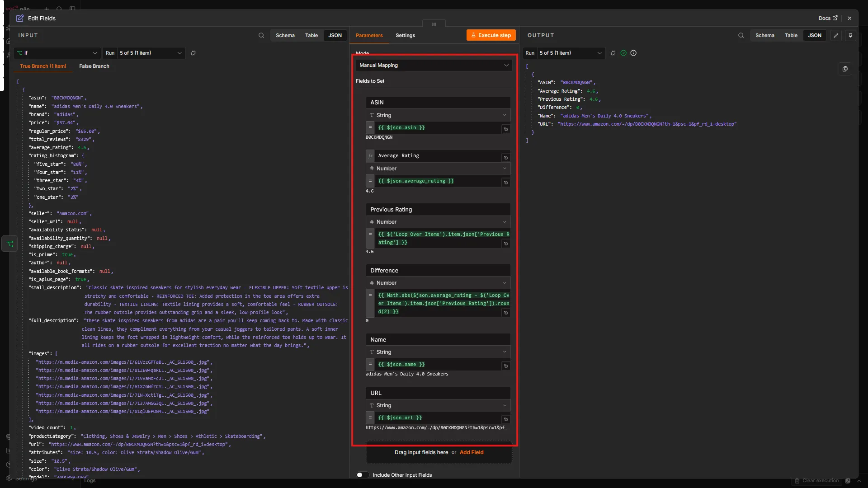The width and height of the screenshot is (868, 488).
Task: Click options icon for Difference expression
Action: [506, 313]
